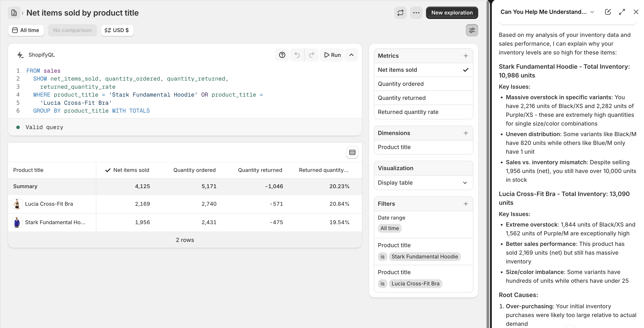The image size is (644, 328).
Task: Start a New exploration
Action: tap(452, 13)
